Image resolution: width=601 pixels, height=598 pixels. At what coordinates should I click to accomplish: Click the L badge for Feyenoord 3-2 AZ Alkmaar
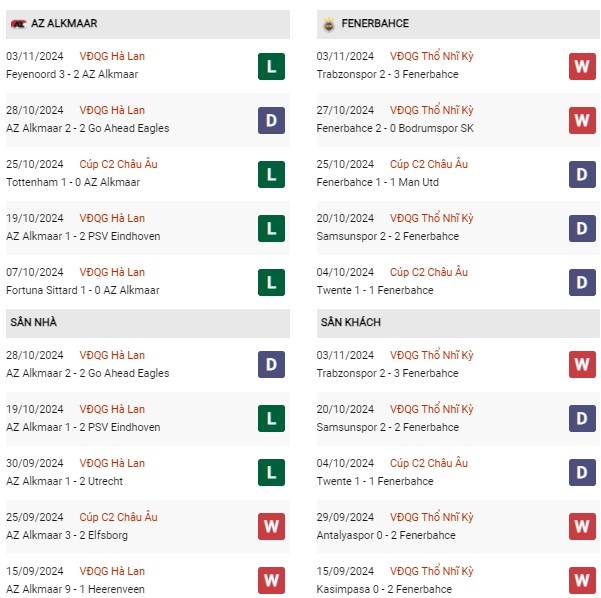tap(271, 67)
